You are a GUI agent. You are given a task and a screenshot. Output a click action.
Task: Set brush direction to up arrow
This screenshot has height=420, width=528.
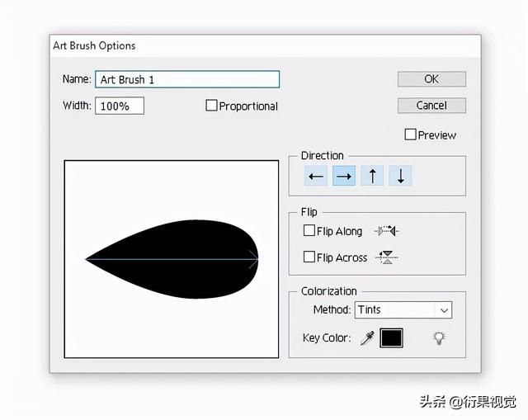(372, 176)
